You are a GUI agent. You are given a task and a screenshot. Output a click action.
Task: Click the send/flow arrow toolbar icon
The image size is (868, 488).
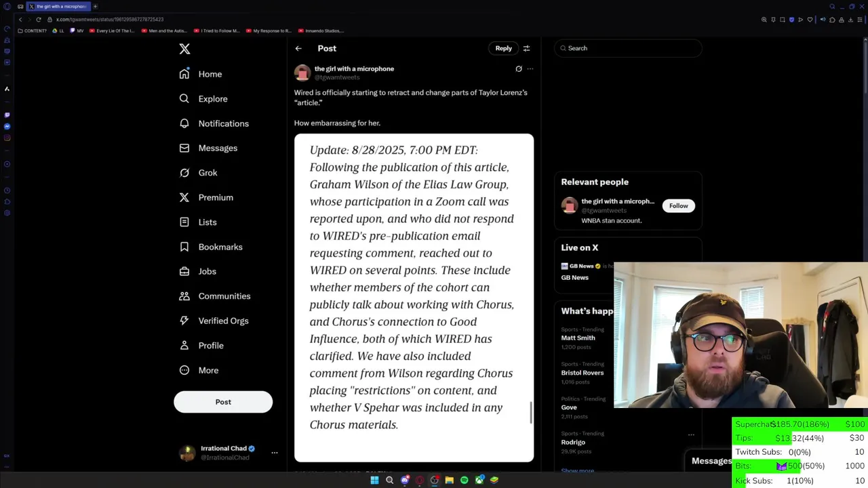(x=800, y=20)
